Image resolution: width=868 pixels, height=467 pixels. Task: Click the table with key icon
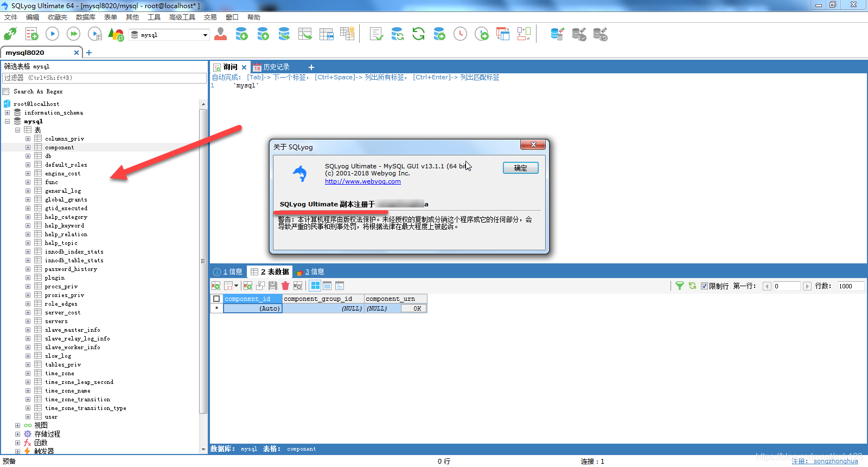(347, 34)
